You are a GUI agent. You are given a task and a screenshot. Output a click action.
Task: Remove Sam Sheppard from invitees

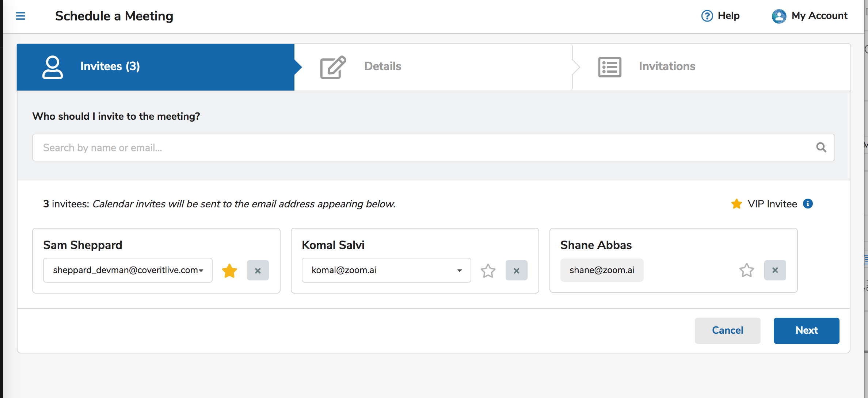(258, 271)
